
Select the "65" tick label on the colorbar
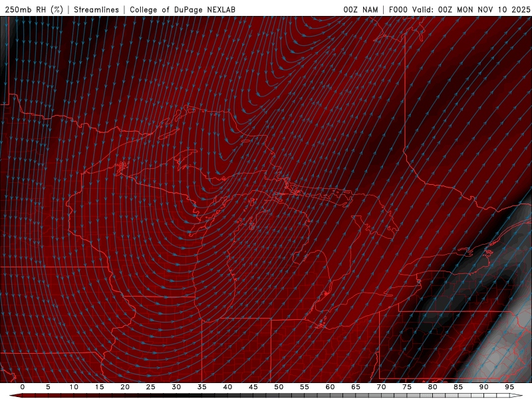tap(356, 387)
